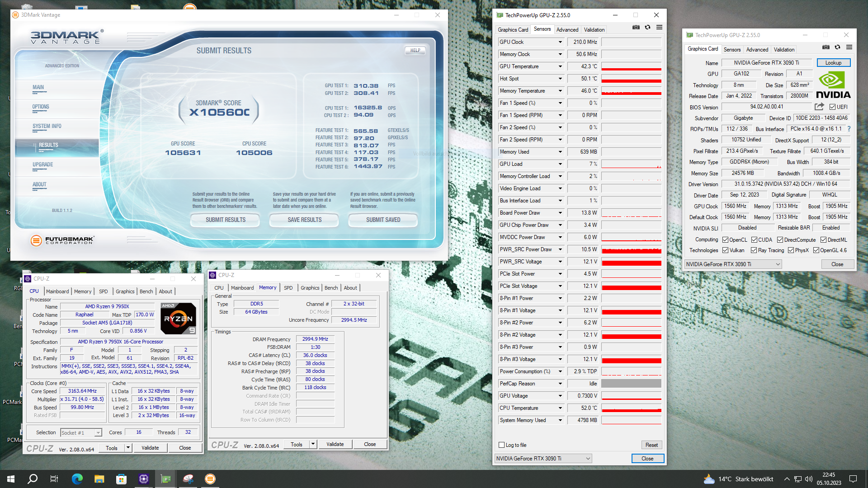Open the Windows Start menu
This screenshot has height=488, width=868.
11,479
